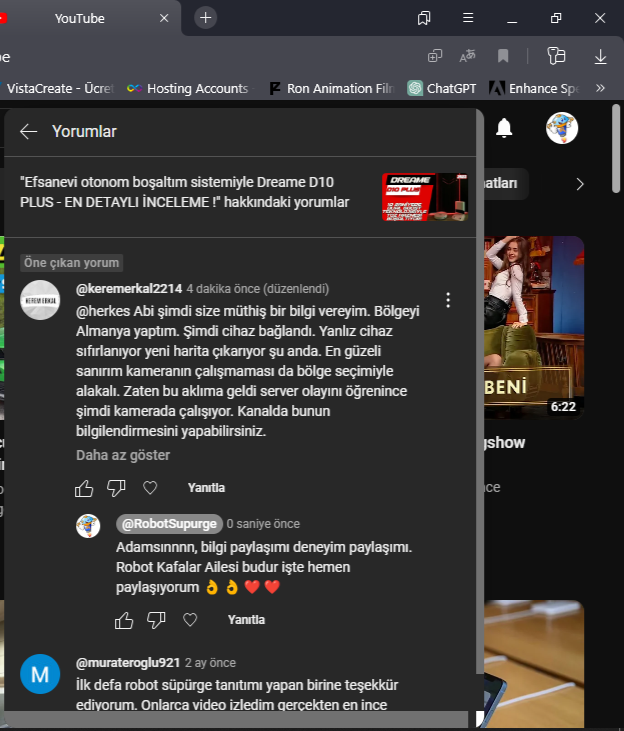This screenshot has width=624, height=731.
Task: Advance category chips with right chevron
Action: click(x=580, y=184)
